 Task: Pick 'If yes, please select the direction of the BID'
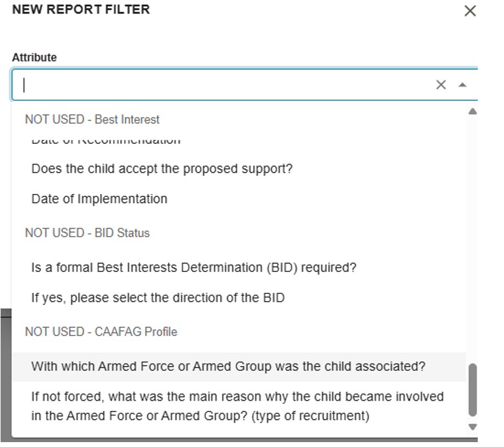(157, 298)
